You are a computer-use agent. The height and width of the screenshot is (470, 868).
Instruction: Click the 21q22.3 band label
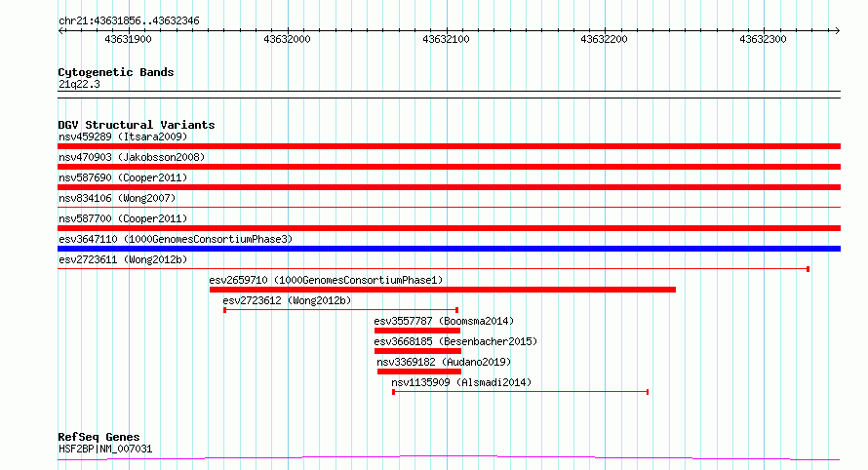pyautogui.click(x=79, y=84)
